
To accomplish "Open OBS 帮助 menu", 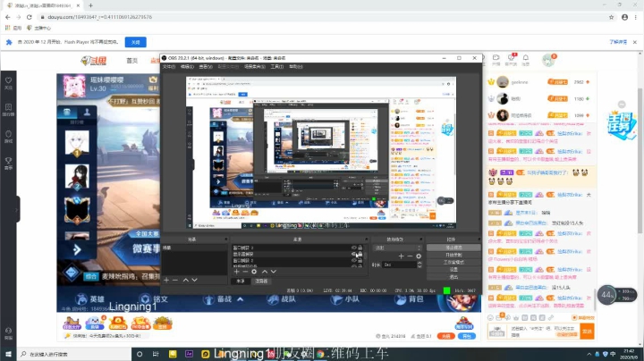I will [x=296, y=66].
